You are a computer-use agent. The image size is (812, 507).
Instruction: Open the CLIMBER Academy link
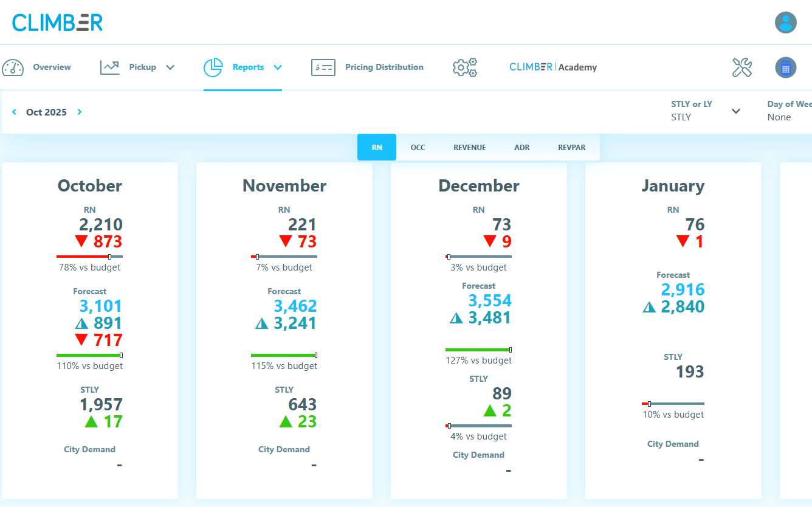coord(553,67)
